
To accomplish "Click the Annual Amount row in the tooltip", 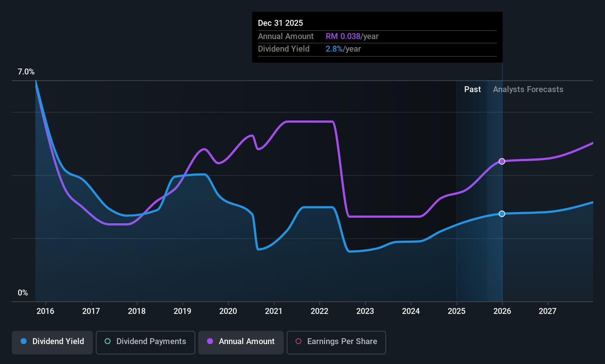I will point(377,36).
